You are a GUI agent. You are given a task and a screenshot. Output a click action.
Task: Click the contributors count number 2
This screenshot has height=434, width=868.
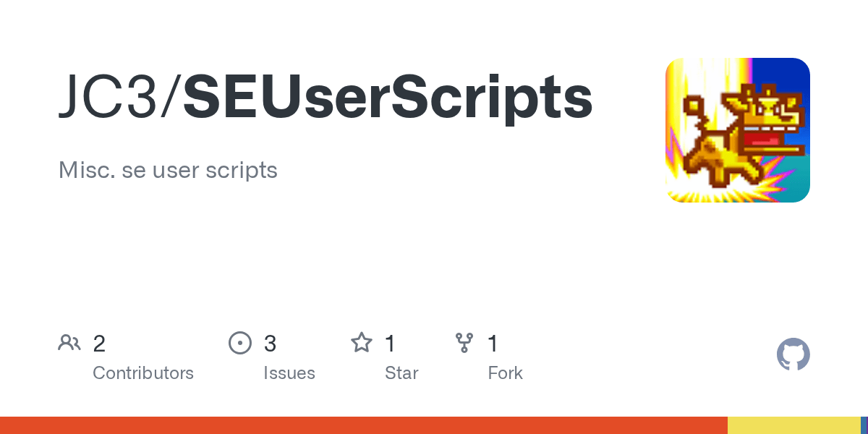tap(100, 344)
